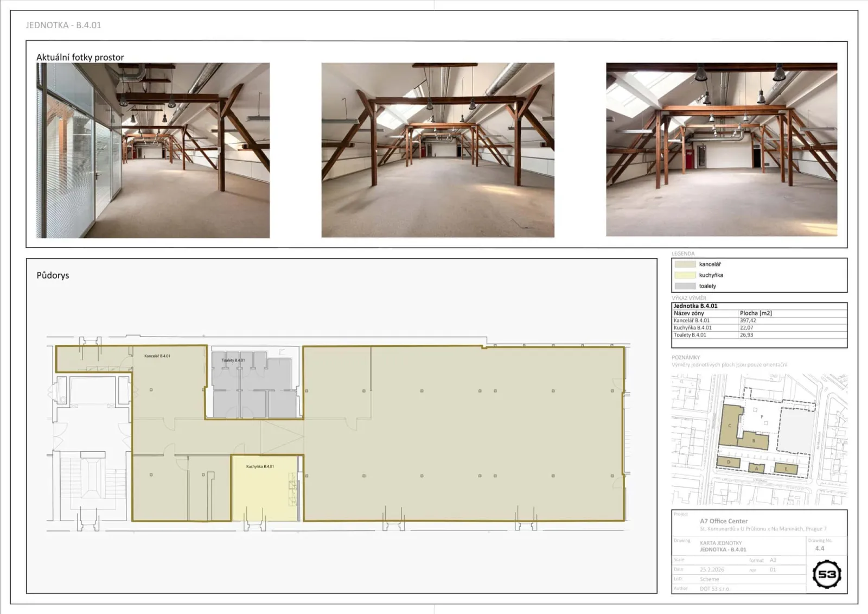Click building B on the site map
The height and width of the screenshot is (614, 868).
(x=755, y=441)
